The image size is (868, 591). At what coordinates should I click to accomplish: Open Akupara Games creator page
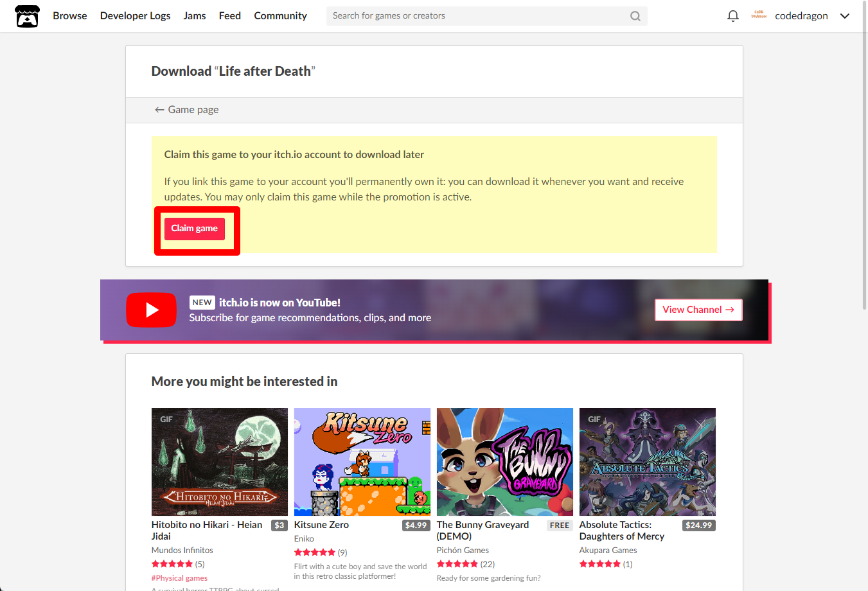click(608, 551)
